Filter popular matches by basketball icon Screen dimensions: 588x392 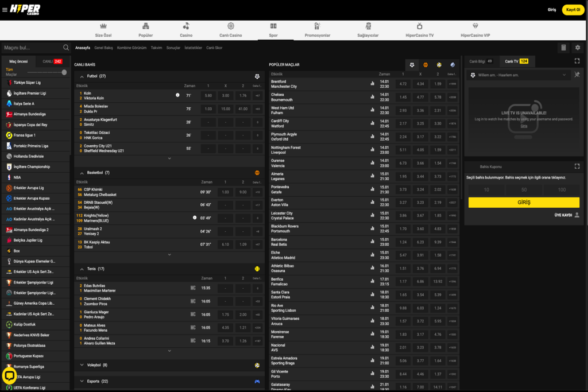point(425,65)
